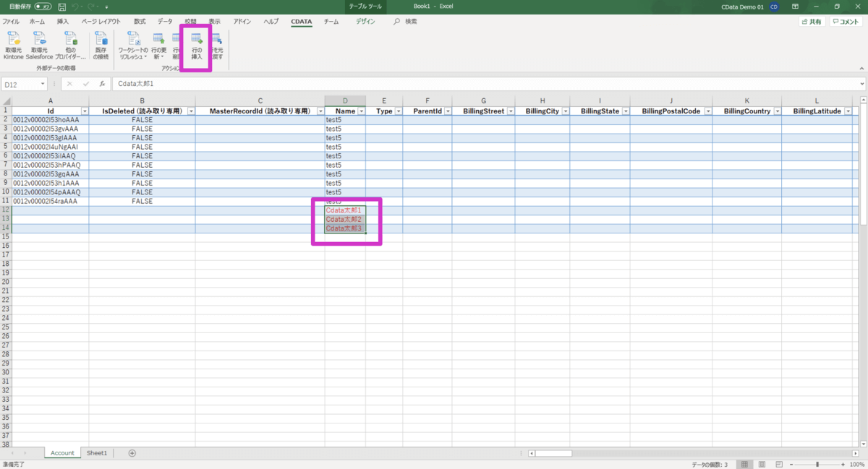The width and height of the screenshot is (868, 469).
Task: Click horizontal scrollbar thumb
Action: (553, 453)
